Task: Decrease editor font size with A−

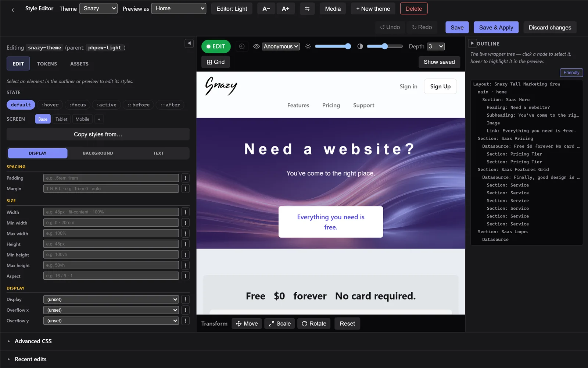Action: [266, 8]
